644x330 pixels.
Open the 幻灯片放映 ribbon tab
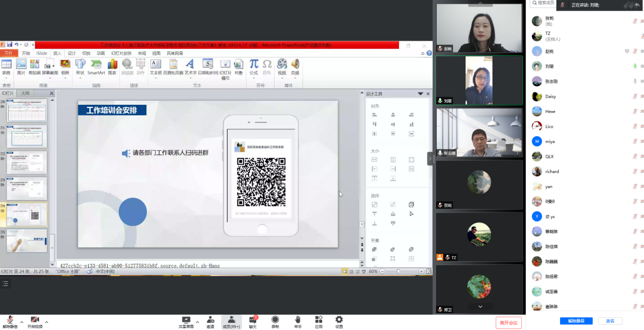[x=121, y=53]
